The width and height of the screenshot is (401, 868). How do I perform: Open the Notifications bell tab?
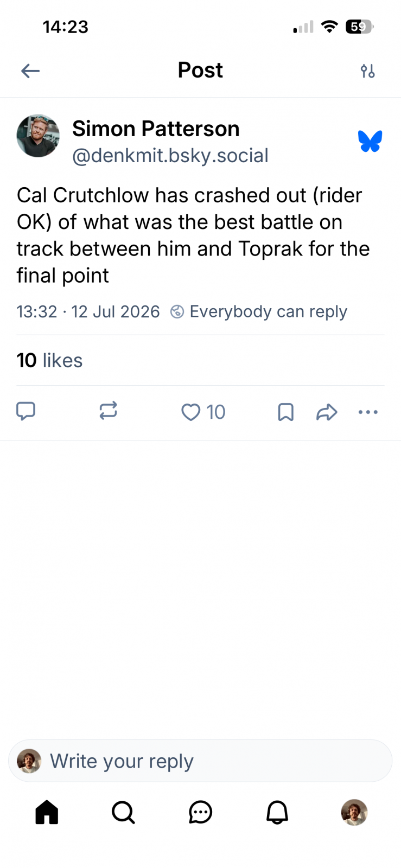pos(277,813)
